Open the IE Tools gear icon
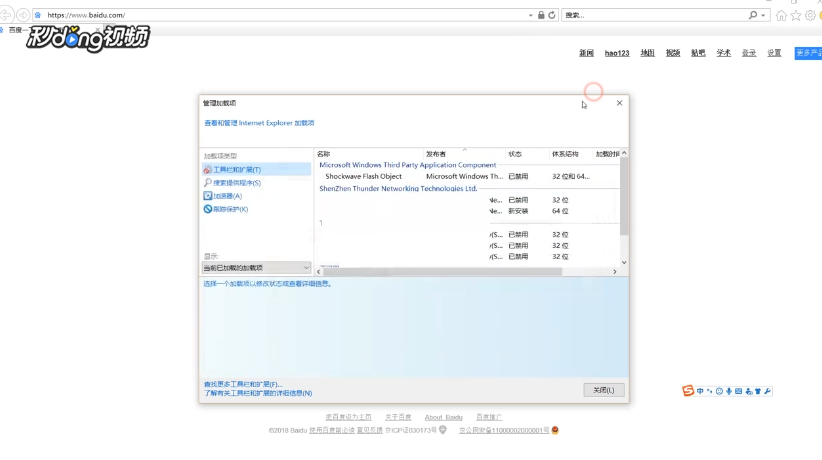822x460 pixels. tap(810, 15)
